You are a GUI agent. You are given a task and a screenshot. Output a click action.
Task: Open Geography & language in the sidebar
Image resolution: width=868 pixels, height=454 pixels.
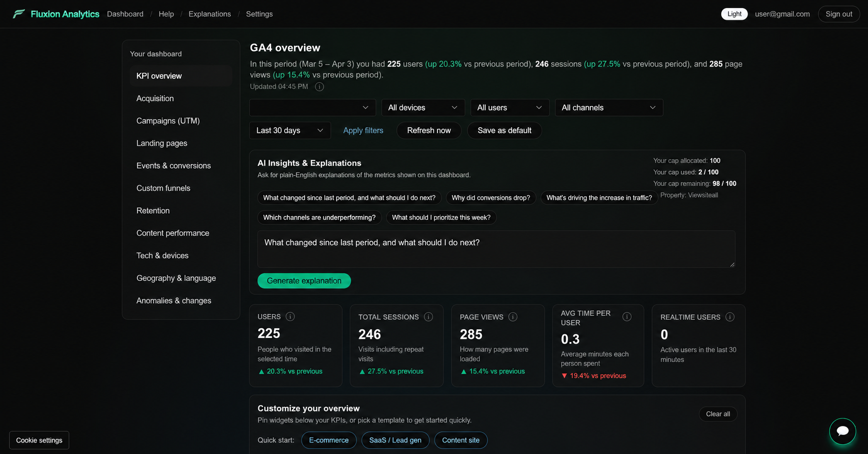point(181,278)
